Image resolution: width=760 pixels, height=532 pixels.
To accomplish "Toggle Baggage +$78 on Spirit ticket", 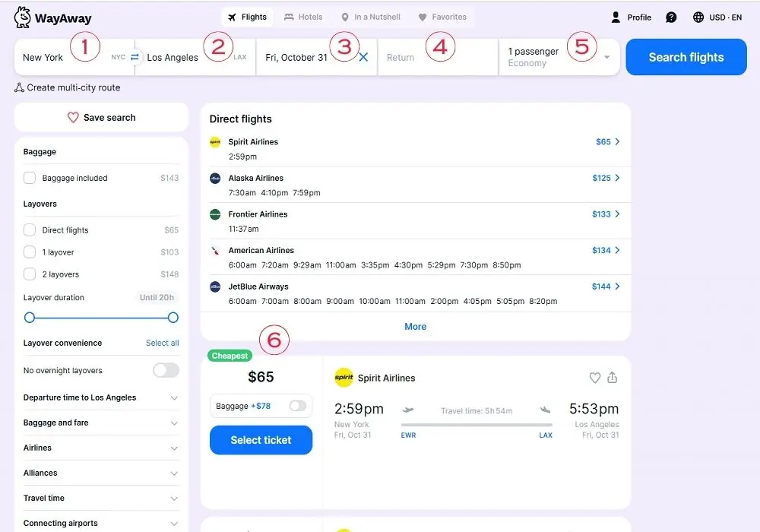I will (298, 406).
